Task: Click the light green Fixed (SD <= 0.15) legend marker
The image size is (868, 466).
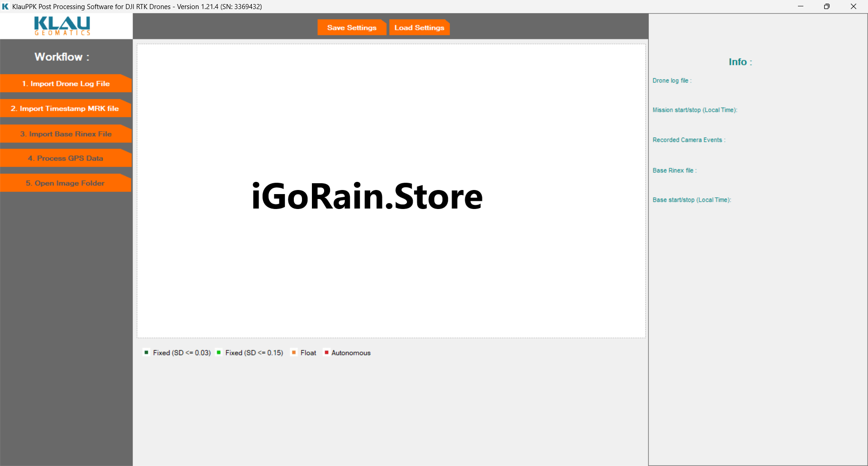Action: [219, 352]
